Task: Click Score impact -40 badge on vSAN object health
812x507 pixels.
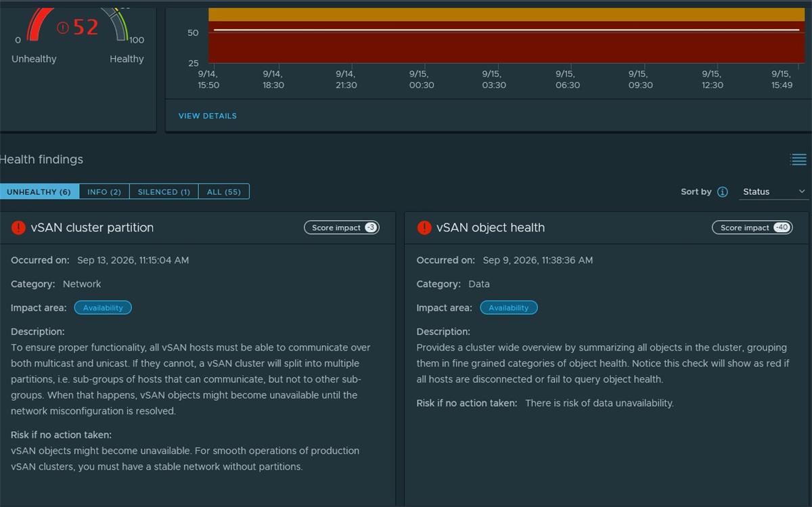Action: coord(752,227)
